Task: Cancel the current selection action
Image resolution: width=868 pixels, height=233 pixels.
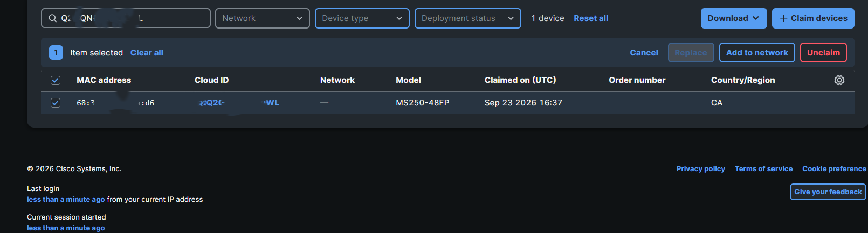Action: tap(644, 53)
